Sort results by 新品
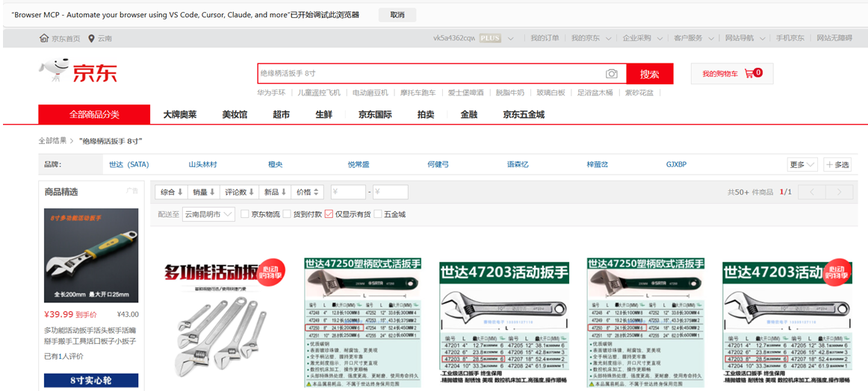 click(x=275, y=192)
